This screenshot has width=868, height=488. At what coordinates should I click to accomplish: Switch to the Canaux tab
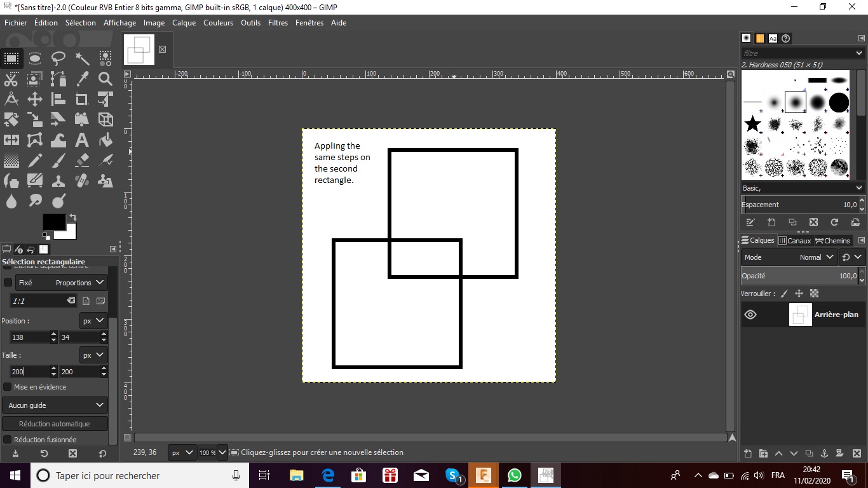click(795, 241)
